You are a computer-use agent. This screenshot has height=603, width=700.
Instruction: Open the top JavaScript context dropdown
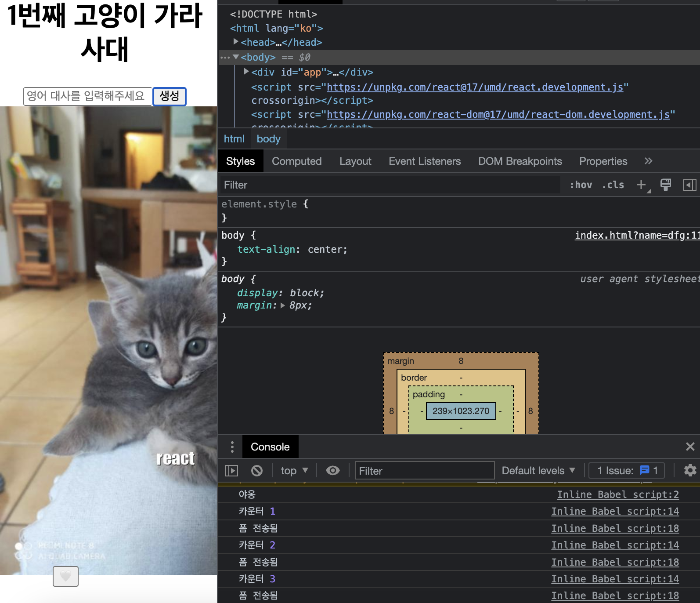point(294,471)
